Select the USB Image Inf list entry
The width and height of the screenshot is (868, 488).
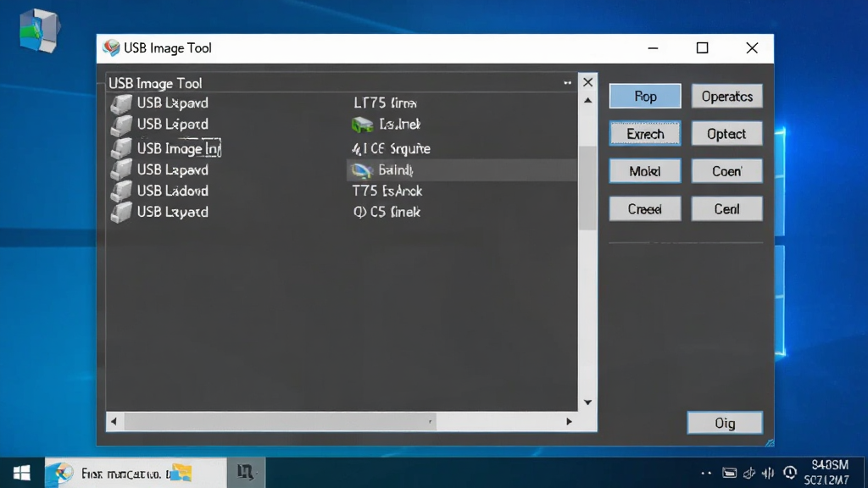179,148
